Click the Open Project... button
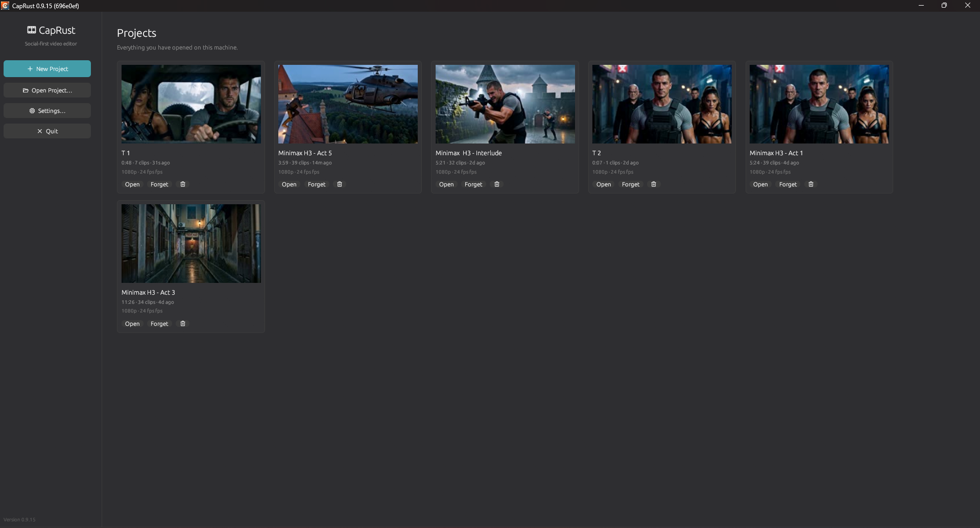980x528 pixels. [x=47, y=90]
